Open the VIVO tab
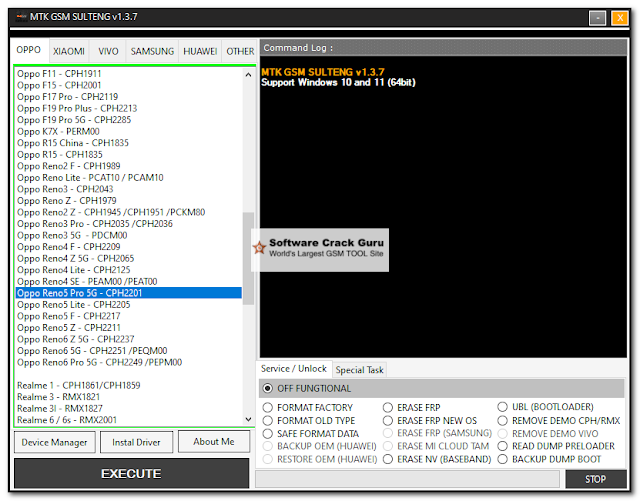The height and width of the screenshot is (501, 640). point(108,51)
